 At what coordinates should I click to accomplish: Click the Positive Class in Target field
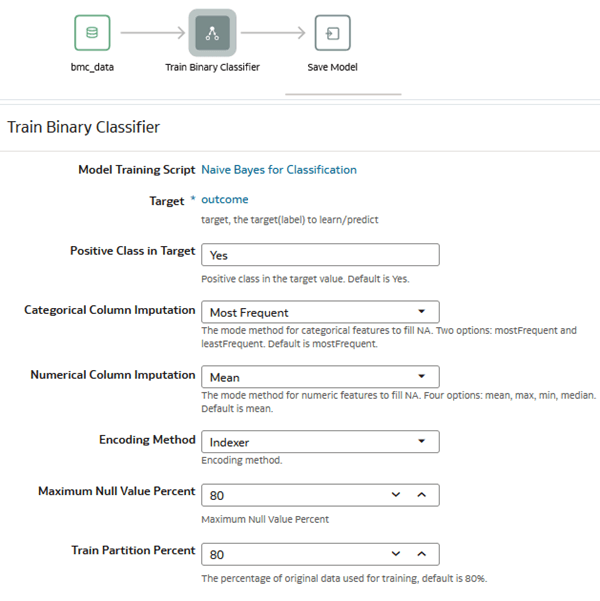tap(320, 255)
